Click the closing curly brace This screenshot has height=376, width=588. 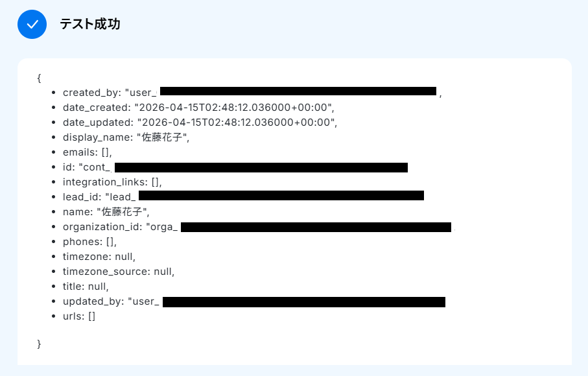pyautogui.click(x=39, y=344)
